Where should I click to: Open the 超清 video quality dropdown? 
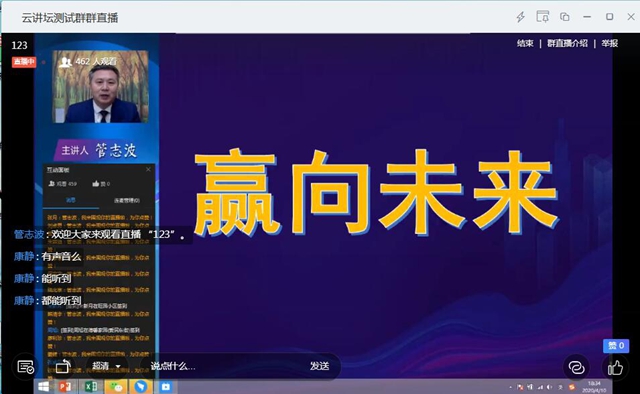pos(106,366)
